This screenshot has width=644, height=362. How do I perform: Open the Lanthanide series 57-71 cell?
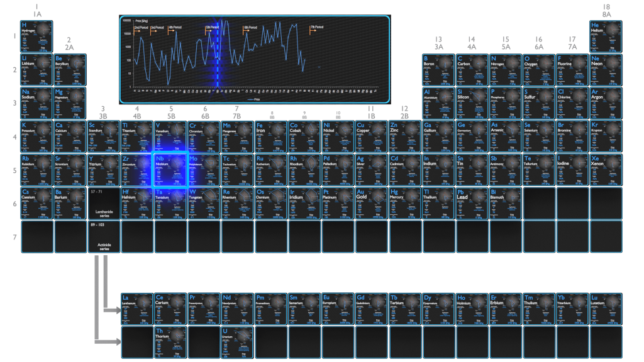click(103, 203)
